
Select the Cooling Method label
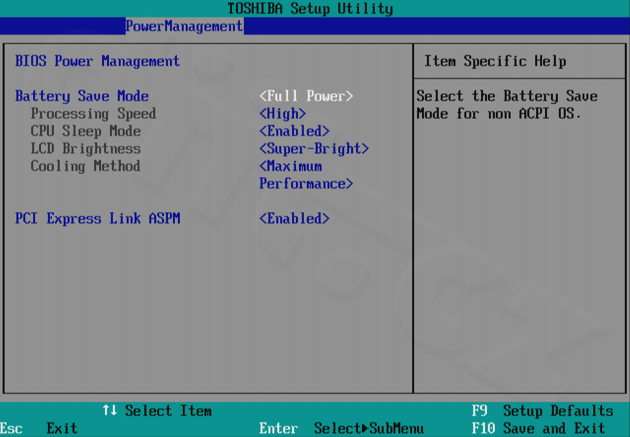(x=86, y=166)
